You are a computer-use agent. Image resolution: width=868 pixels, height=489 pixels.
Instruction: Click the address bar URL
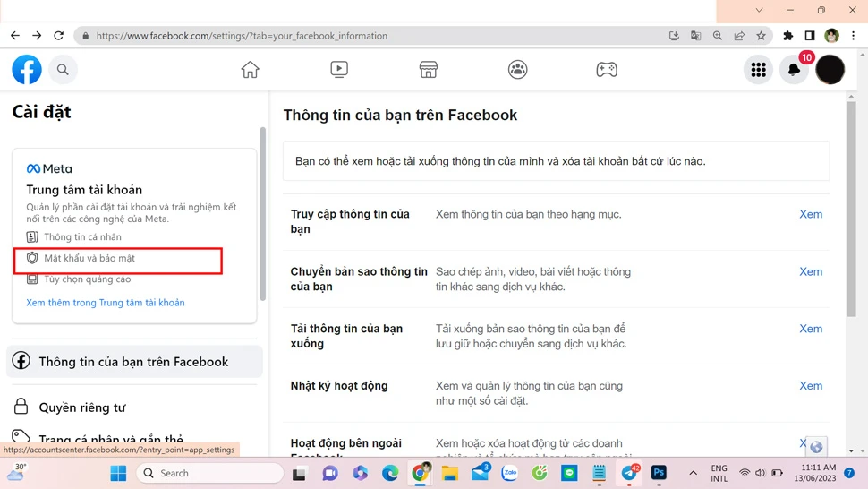coord(242,36)
